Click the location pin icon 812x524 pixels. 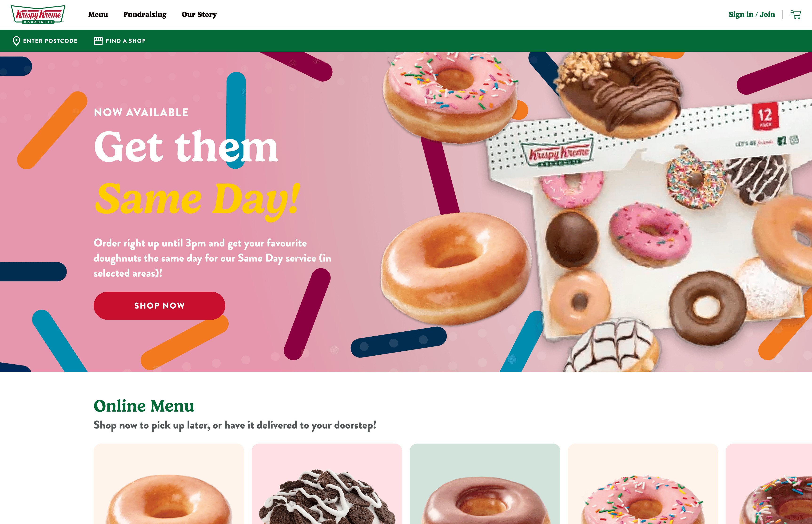coord(16,41)
